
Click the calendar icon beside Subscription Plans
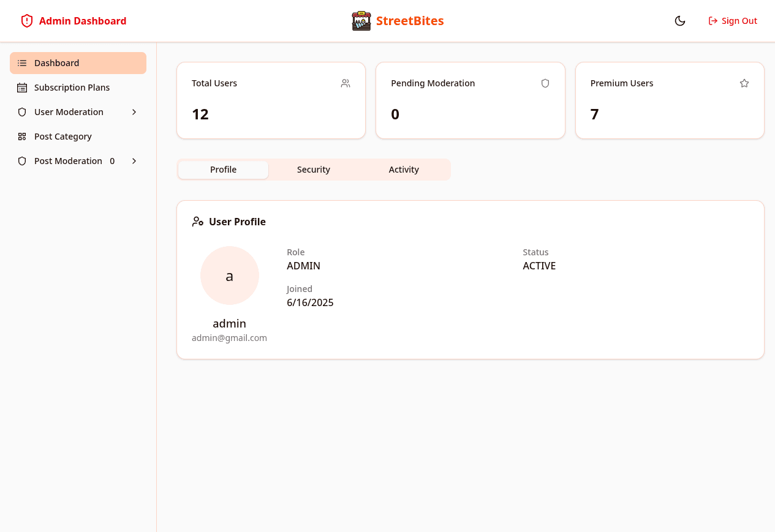tap(22, 88)
